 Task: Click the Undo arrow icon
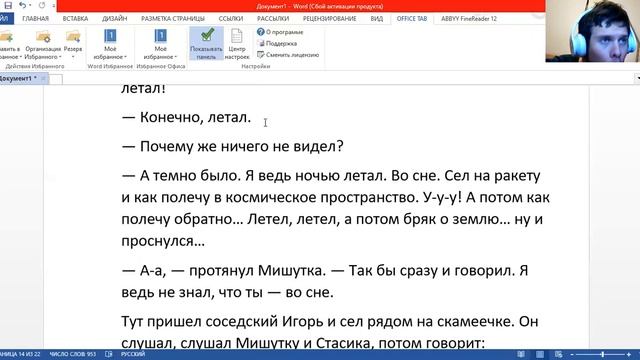[x=22, y=5]
